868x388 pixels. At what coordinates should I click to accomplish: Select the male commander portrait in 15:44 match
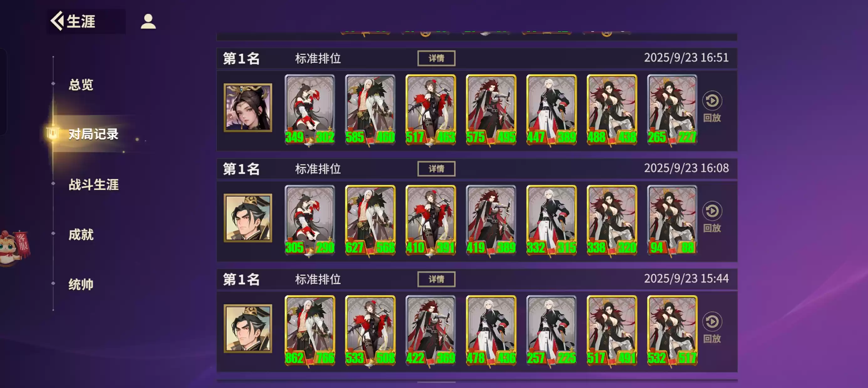point(248,328)
